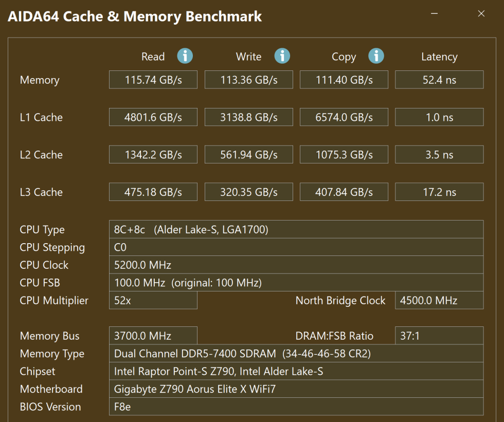Select the DRAM:FSB Ratio 37:1 field
Viewport: 504px width, 422px height.
point(439,336)
